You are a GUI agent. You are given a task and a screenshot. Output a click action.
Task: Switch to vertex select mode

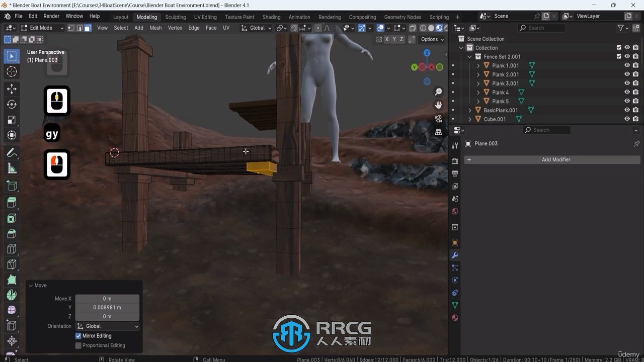point(71,28)
